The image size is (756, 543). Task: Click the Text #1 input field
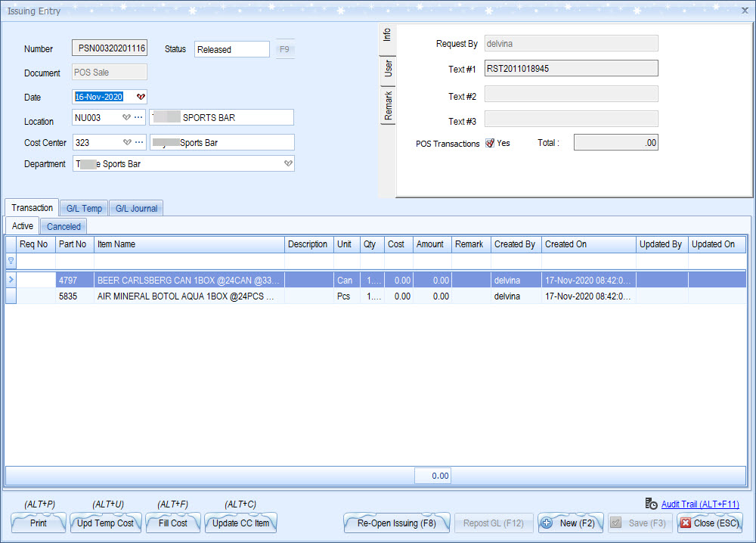570,69
